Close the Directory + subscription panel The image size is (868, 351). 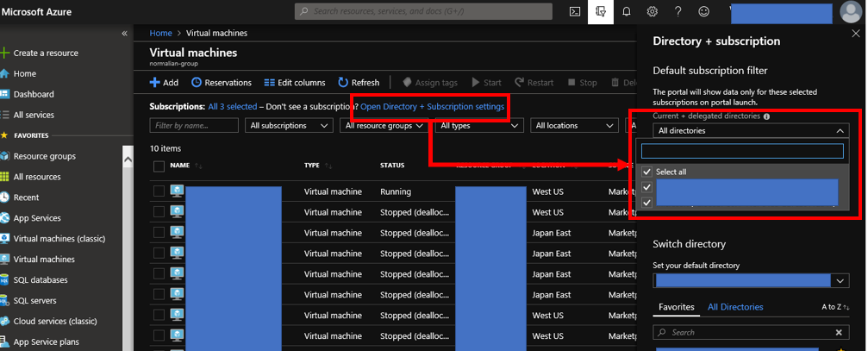(x=855, y=34)
